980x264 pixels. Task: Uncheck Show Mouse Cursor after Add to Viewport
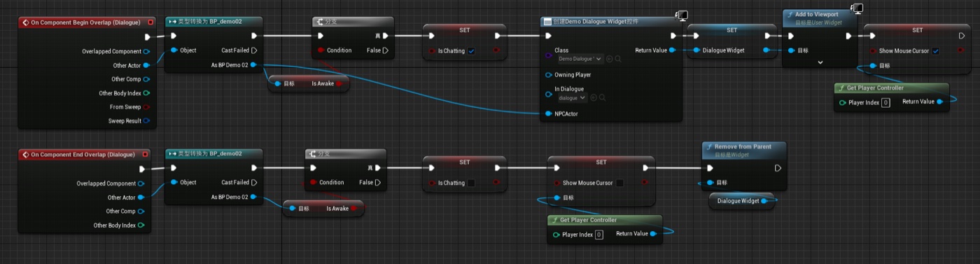(936, 50)
